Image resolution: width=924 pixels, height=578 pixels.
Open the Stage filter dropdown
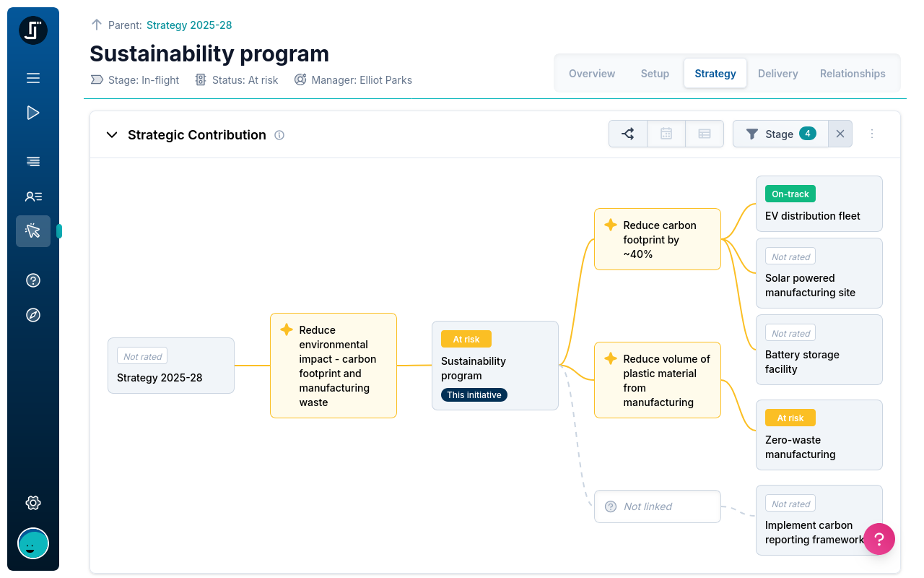(x=780, y=134)
